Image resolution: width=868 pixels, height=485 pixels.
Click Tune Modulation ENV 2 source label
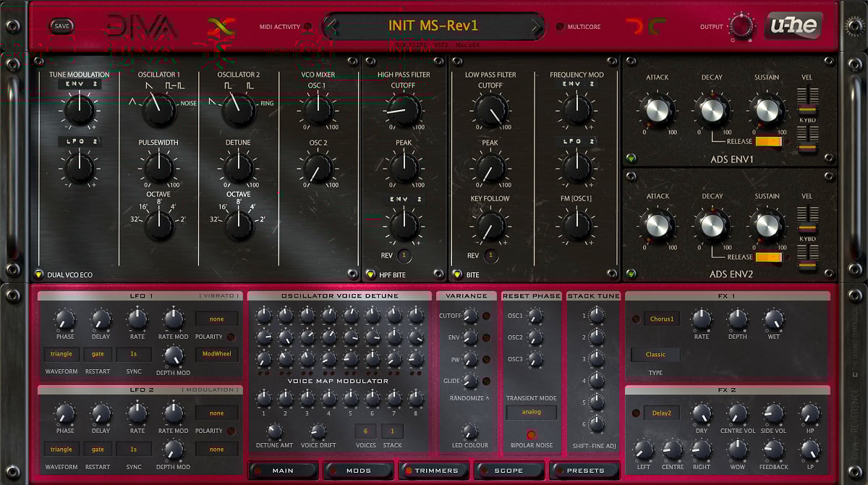pos(78,85)
